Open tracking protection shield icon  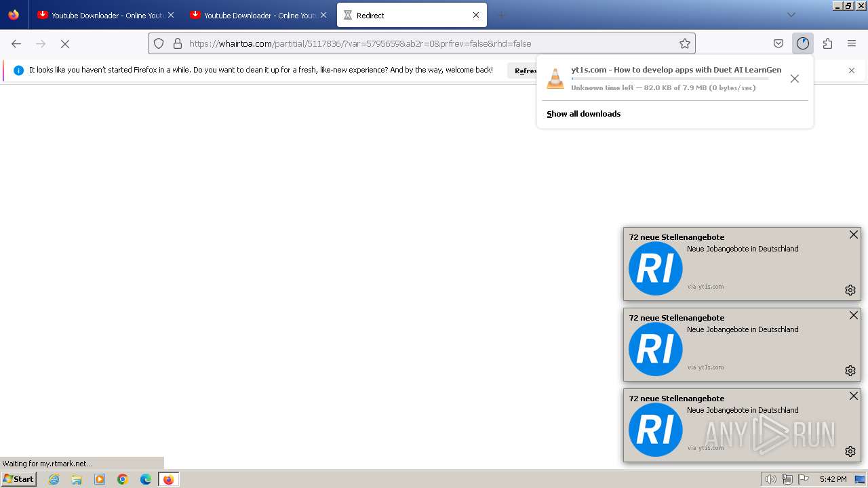coord(159,43)
